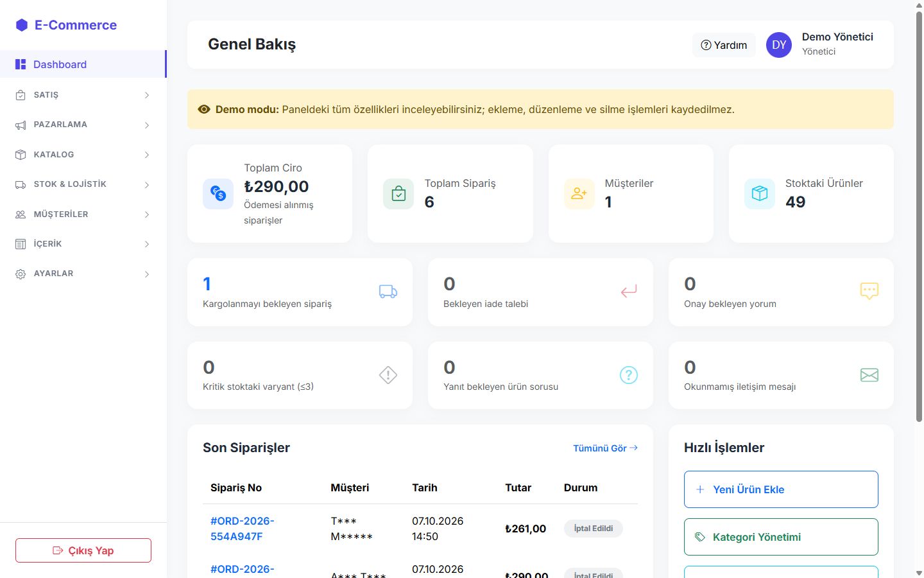Expand the KATALOG section chevron
This screenshot has width=924, height=578.
tap(147, 155)
